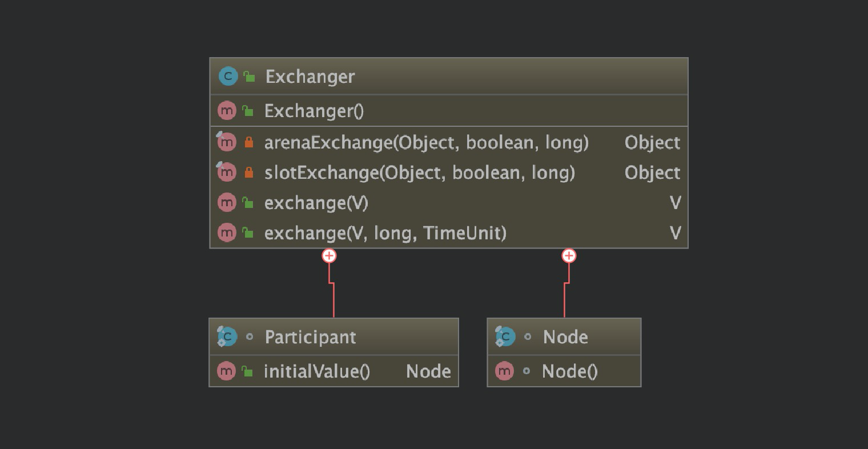Click the package-private circle beside Participant
Screen dimensions: 868x449
point(250,336)
